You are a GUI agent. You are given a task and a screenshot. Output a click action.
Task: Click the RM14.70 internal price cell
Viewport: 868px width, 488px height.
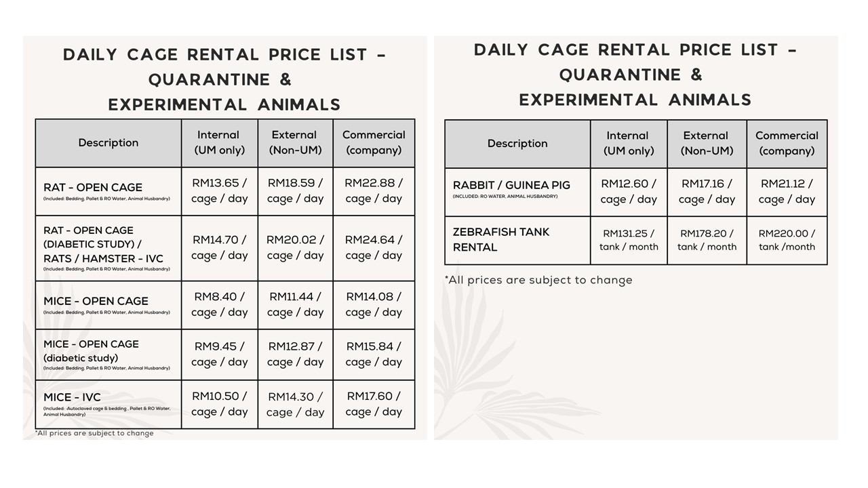tap(219, 247)
